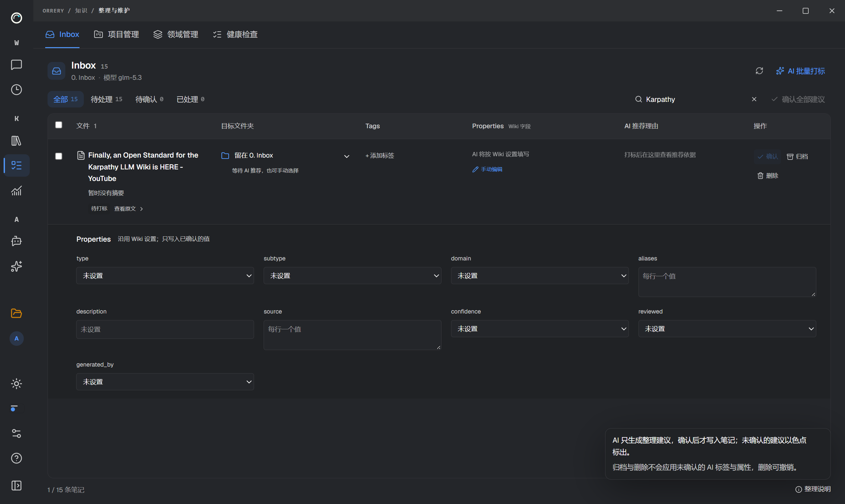The image size is (845, 504).
Task: Open 整理说明 at the bottom right
Action: pos(813,489)
